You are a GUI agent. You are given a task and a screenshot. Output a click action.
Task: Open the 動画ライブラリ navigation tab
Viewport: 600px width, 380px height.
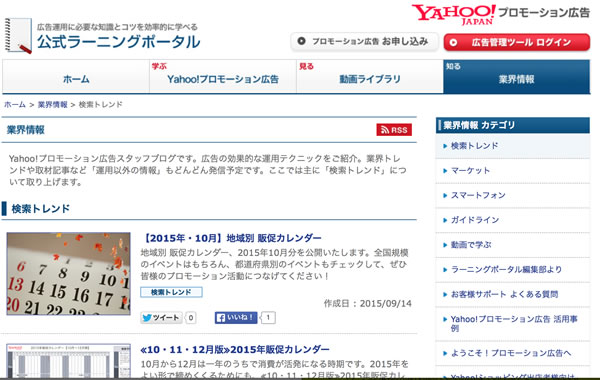coord(370,77)
